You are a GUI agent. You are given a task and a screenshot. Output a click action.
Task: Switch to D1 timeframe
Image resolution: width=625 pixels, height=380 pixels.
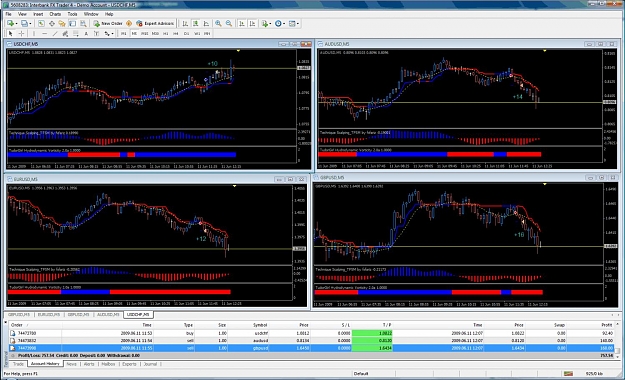pos(186,33)
